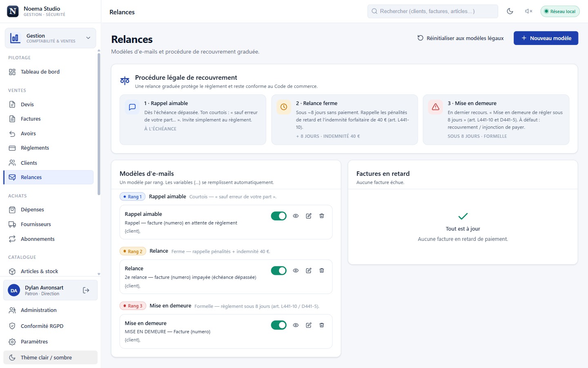
Task: Click the clock icon in Relance ferme step
Action: tap(284, 107)
